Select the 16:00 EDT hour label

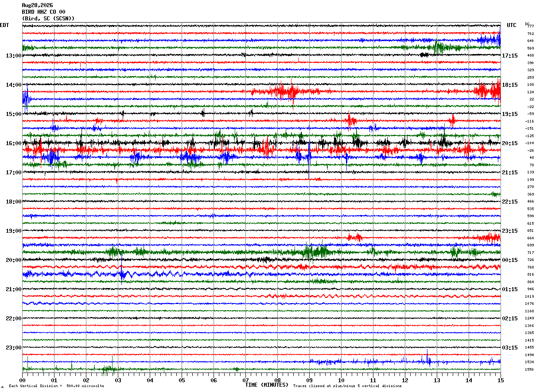click(13, 143)
